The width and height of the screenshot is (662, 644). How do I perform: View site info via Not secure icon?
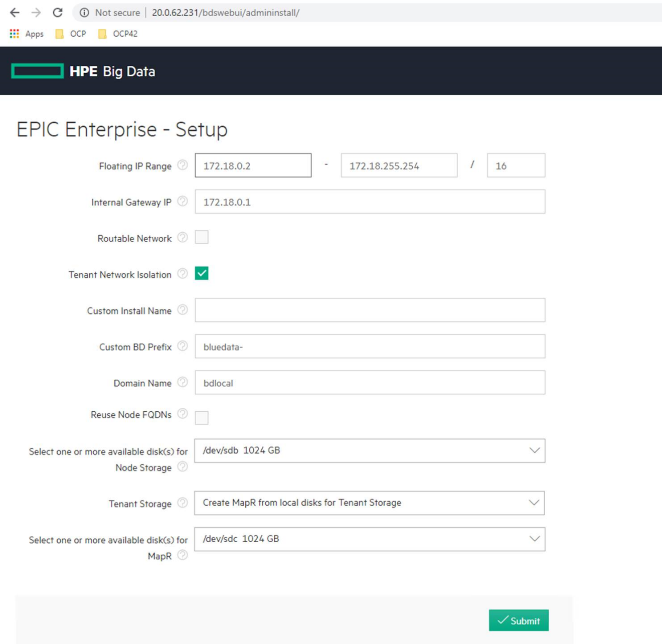tap(84, 13)
